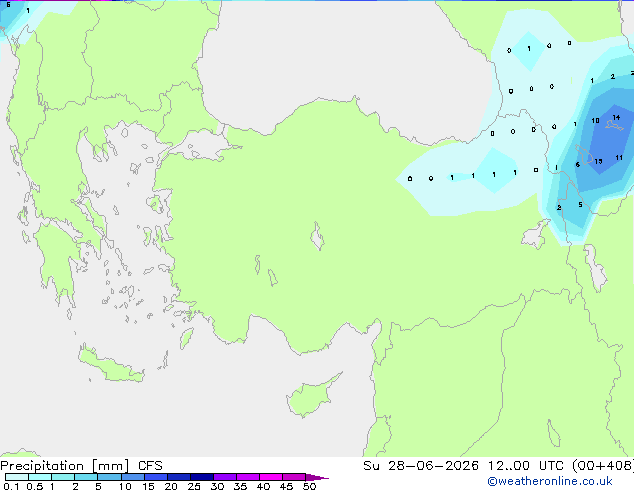Select the 0.5–1 mm legend swatch

tap(40, 477)
